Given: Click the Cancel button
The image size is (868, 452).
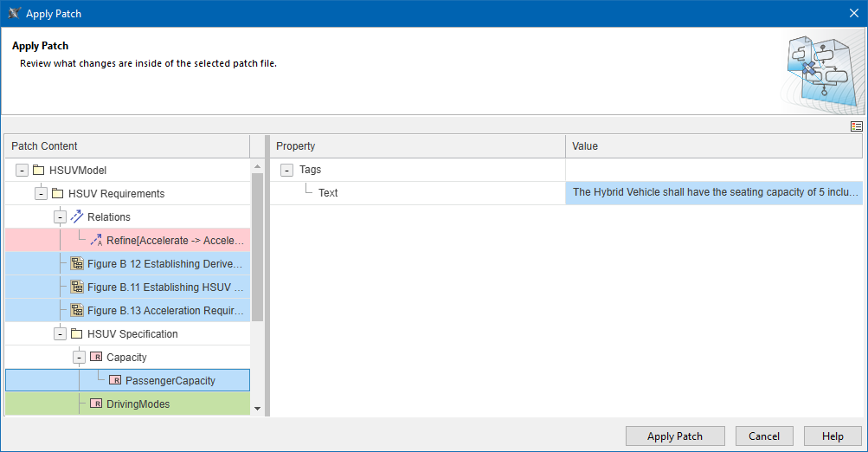Looking at the screenshot, I should (x=764, y=436).
